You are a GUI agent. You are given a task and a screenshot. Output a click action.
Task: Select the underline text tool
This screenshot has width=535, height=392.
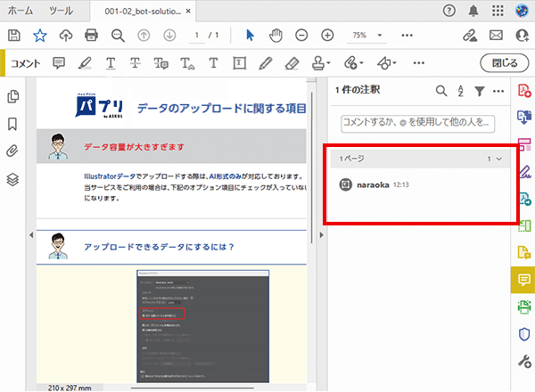(x=111, y=63)
